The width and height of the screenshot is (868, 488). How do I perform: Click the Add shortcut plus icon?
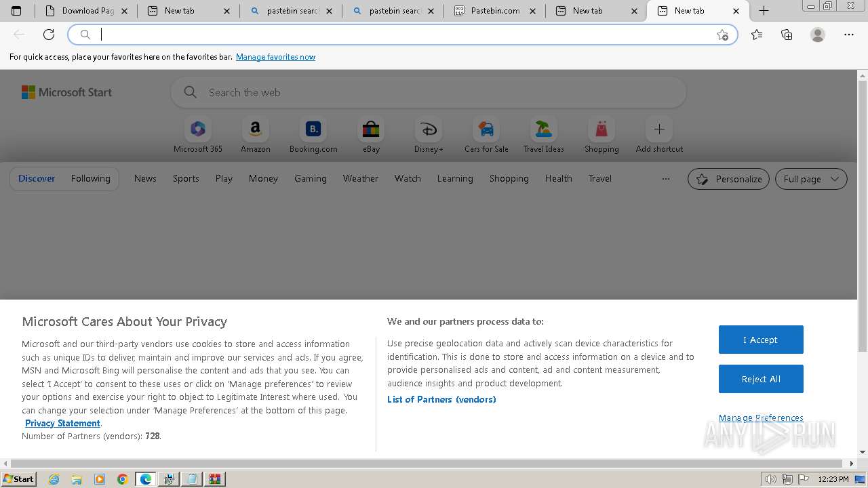click(x=659, y=129)
